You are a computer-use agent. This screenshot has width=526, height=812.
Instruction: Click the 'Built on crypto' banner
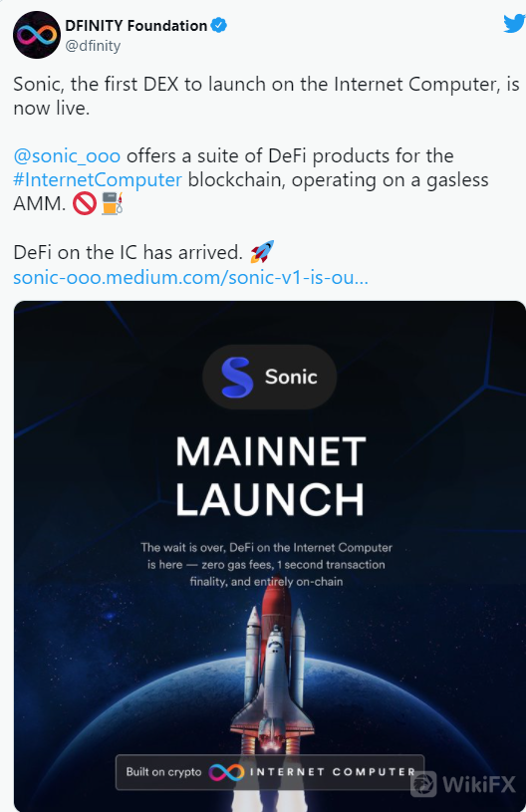pos(270,772)
